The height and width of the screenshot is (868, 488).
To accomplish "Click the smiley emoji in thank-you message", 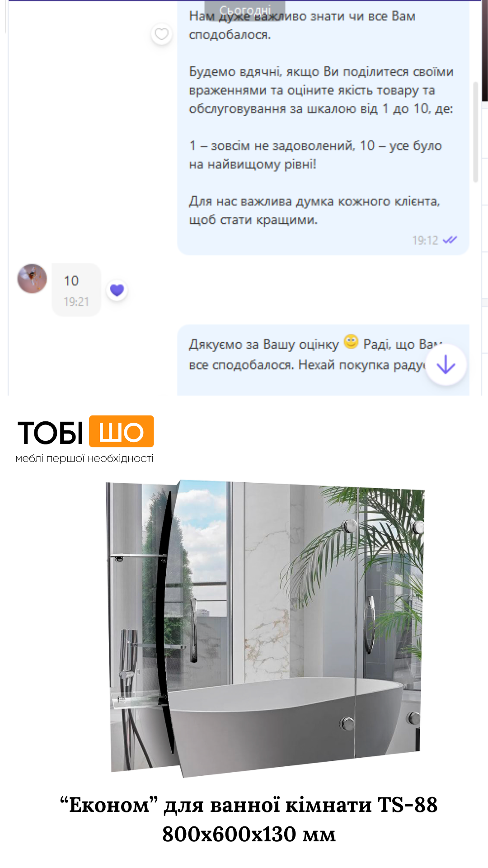I will [351, 342].
